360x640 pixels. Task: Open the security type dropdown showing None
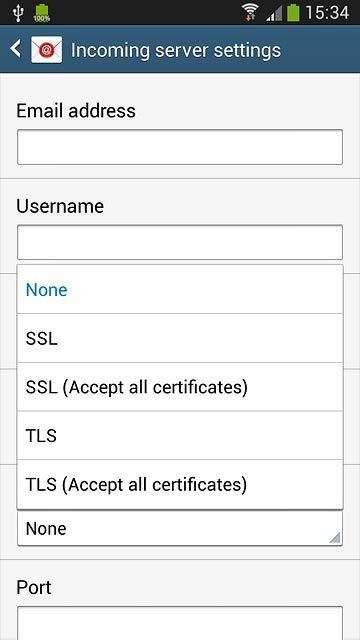(x=180, y=528)
